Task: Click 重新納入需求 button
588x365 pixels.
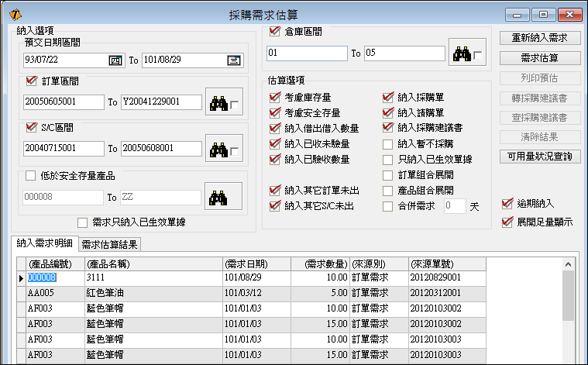Action: click(539, 38)
